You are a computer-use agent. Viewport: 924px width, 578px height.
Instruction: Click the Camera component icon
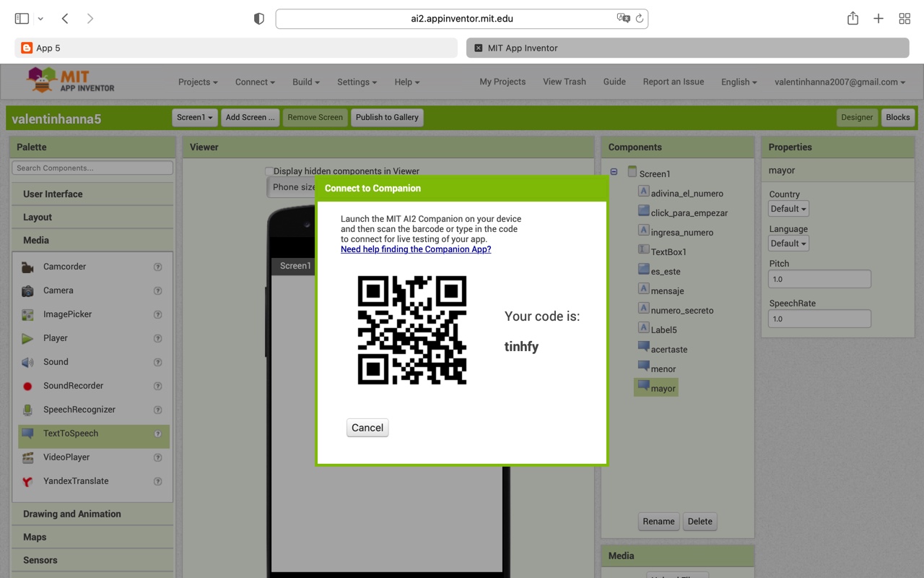(27, 291)
